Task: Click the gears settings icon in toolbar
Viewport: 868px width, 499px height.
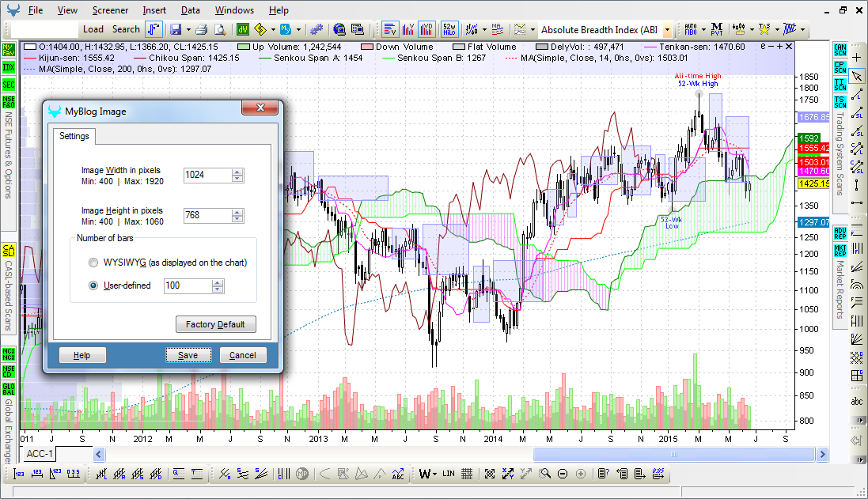Action: click(x=316, y=29)
